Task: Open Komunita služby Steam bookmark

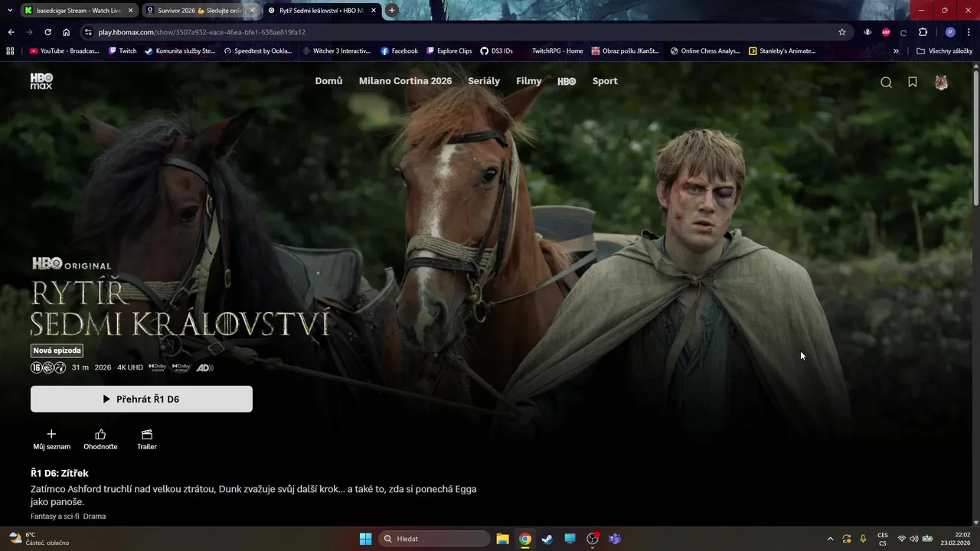Action: [x=180, y=51]
